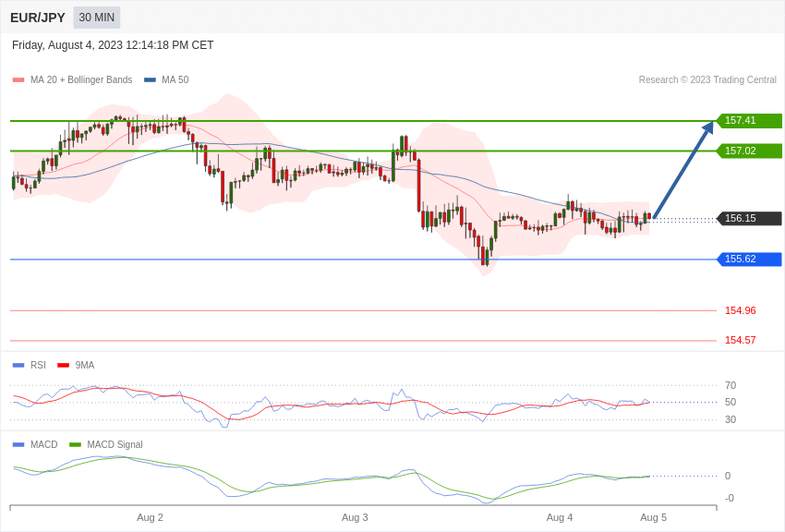Click the 'MA 50' legend label
785x532 pixels.
(175, 80)
